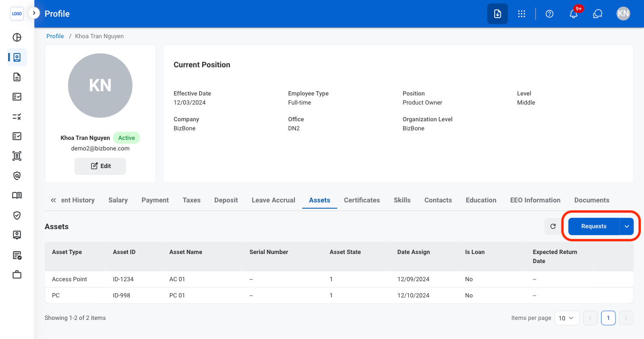Image resolution: width=644 pixels, height=339 pixels.
Task: Click asset ID-998 cell
Action: (122, 296)
